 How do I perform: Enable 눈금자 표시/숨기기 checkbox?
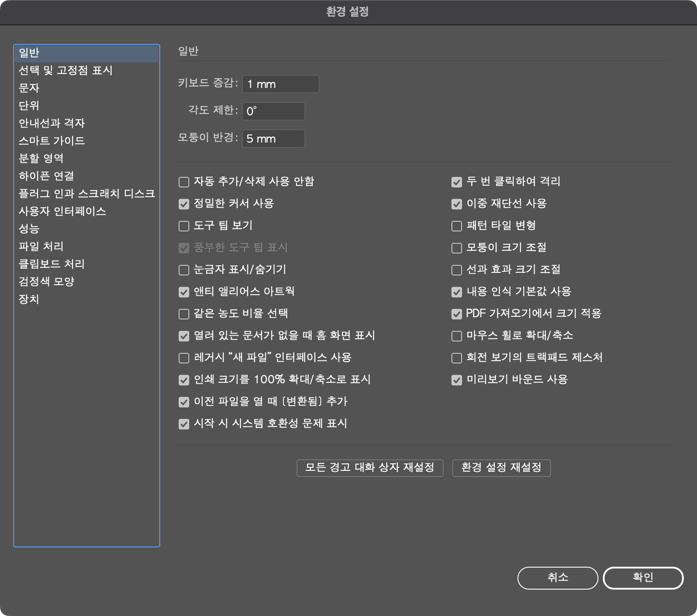click(x=184, y=270)
